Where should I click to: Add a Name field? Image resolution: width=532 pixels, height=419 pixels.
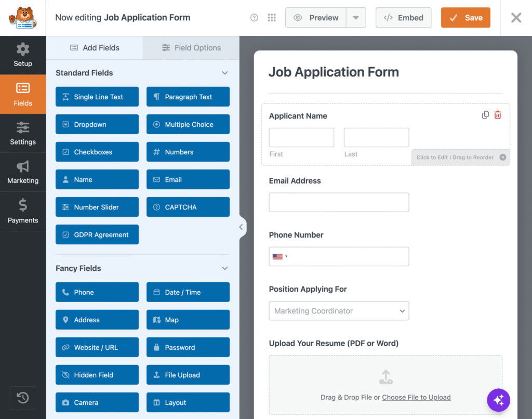coord(97,179)
